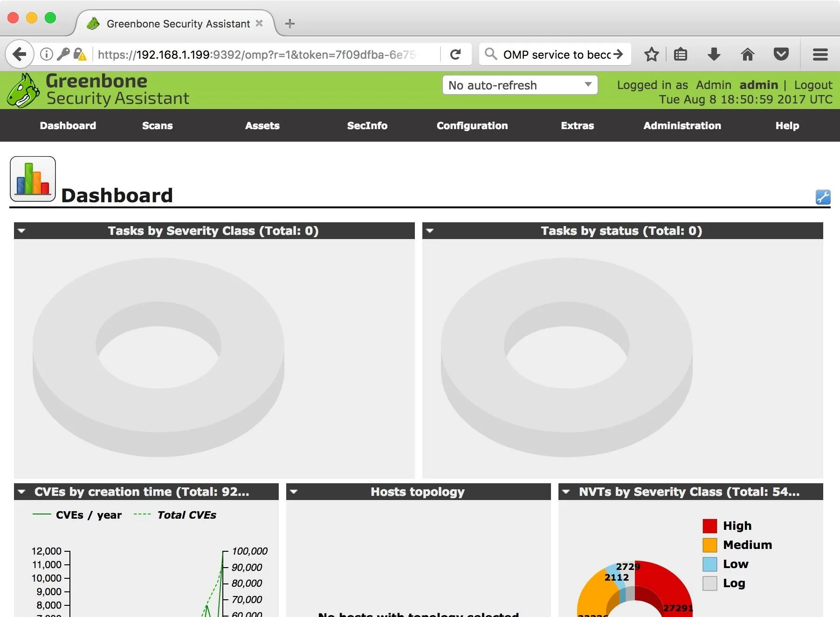Click the admin username link

coord(758,85)
